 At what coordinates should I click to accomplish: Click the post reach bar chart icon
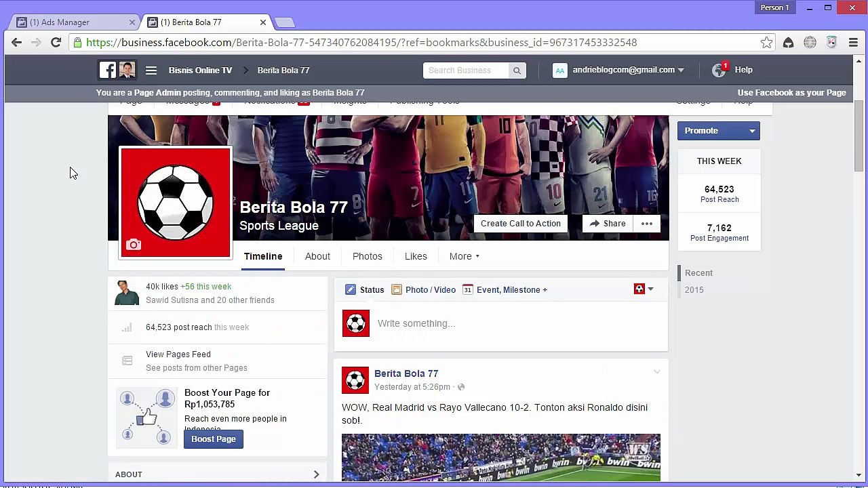point(127,327)
